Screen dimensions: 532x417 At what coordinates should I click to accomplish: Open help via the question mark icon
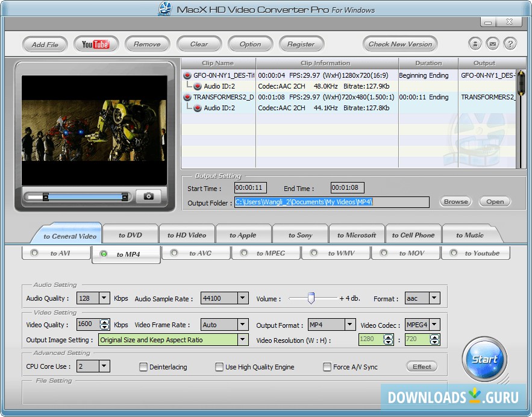511,43
